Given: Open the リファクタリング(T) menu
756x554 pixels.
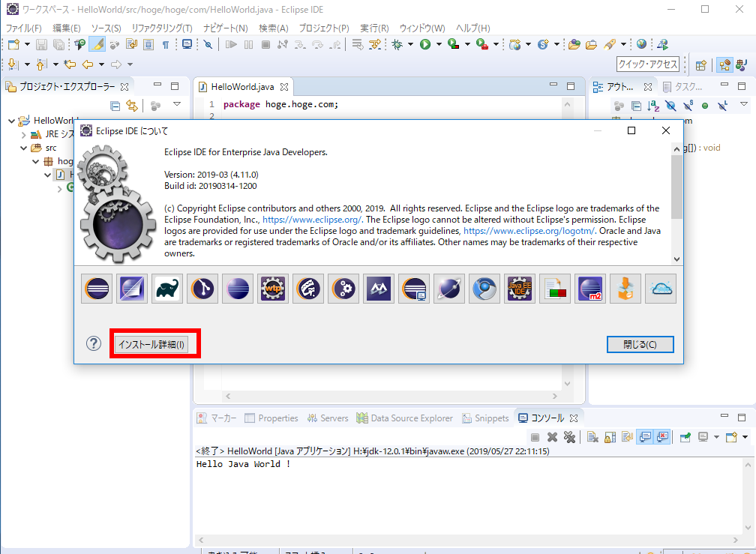Looking at the screenshot, I should click(162, 28).
